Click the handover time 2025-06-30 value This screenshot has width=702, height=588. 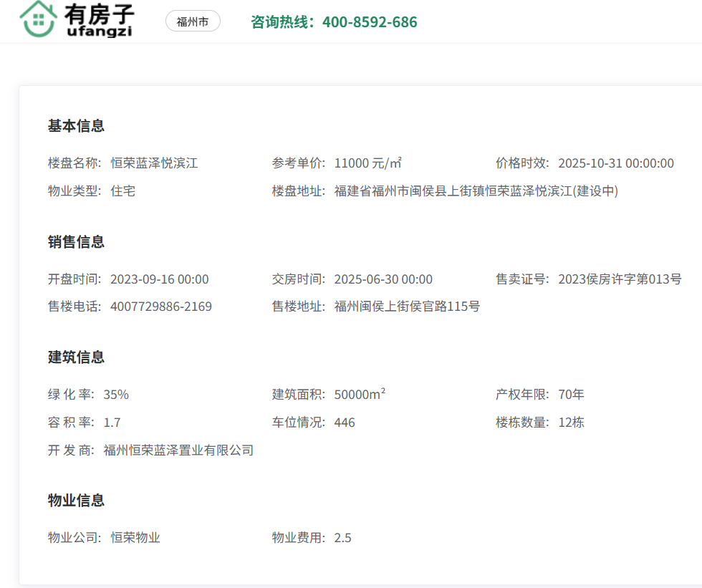(383, 279)
